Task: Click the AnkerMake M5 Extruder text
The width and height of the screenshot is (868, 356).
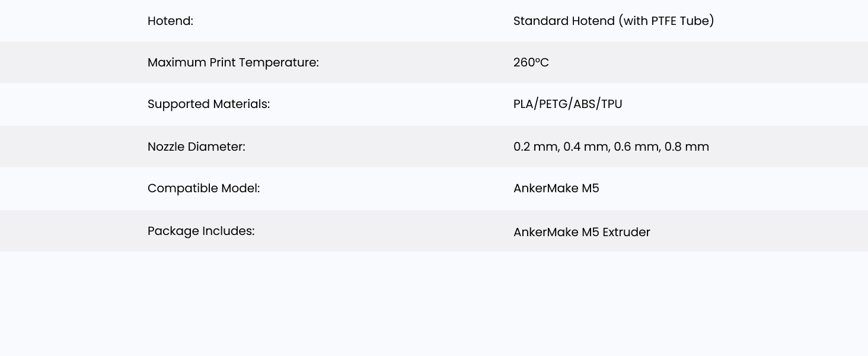Action: pos(582,232)
